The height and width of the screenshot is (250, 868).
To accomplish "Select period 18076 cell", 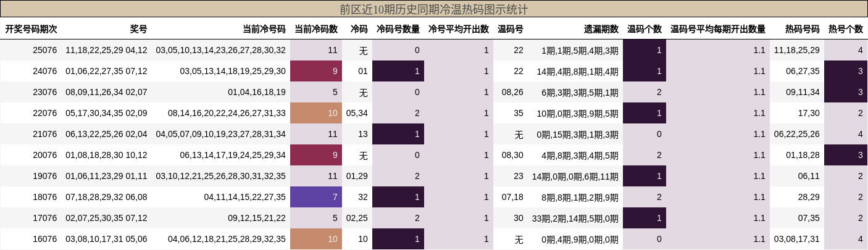I will [45, 198].
